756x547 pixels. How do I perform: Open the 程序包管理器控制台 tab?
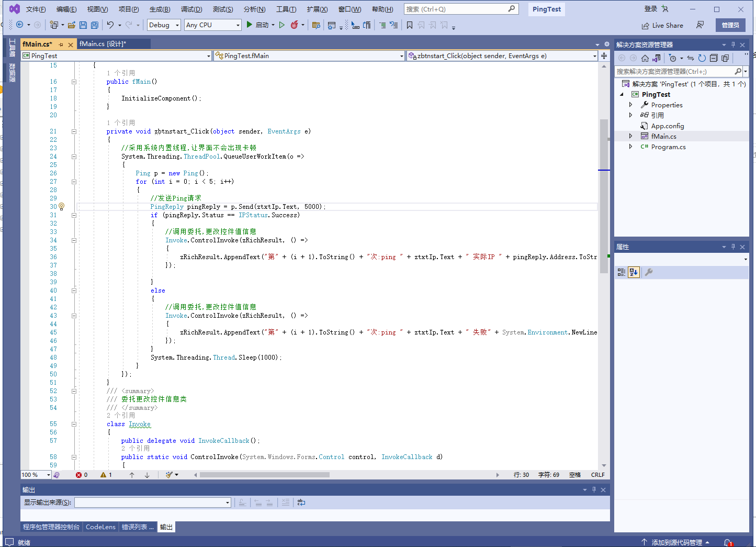[51, 527]
